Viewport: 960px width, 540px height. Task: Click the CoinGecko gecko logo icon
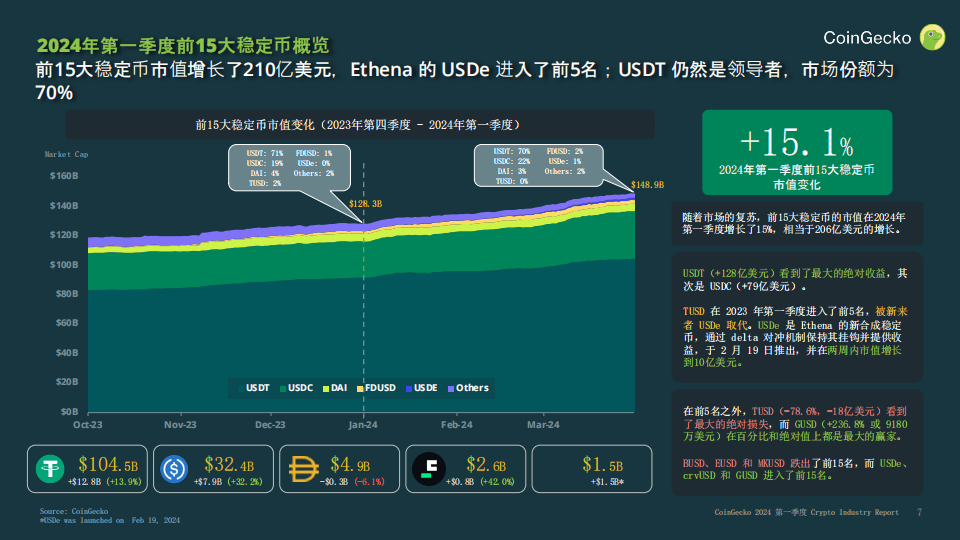[x=932, y=37]
